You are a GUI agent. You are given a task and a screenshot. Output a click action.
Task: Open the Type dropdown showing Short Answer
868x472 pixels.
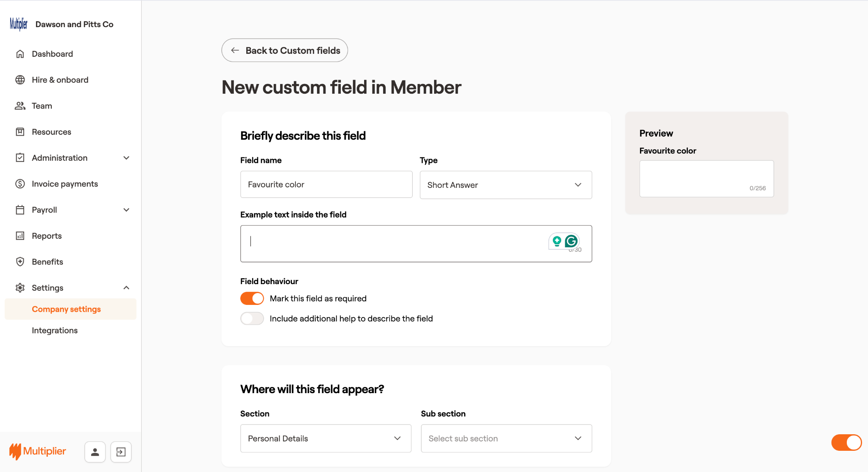pyautogui.click(x=506, y=185)
